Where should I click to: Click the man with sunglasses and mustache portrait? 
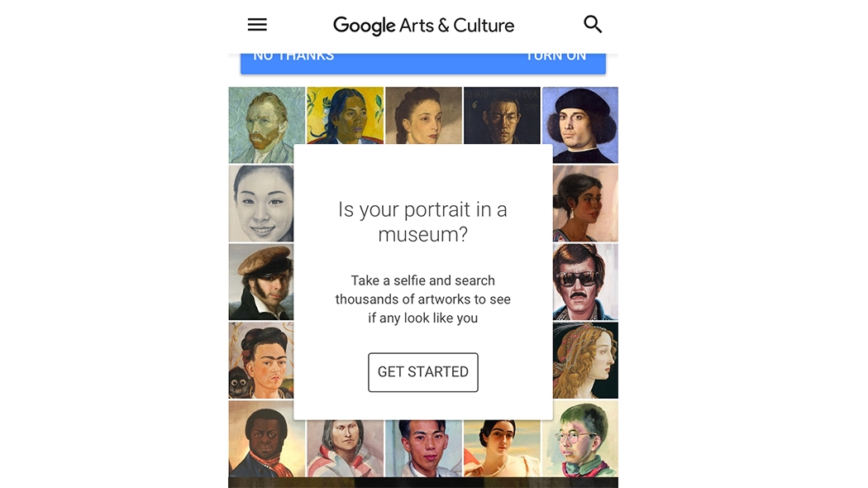(585, 281)
